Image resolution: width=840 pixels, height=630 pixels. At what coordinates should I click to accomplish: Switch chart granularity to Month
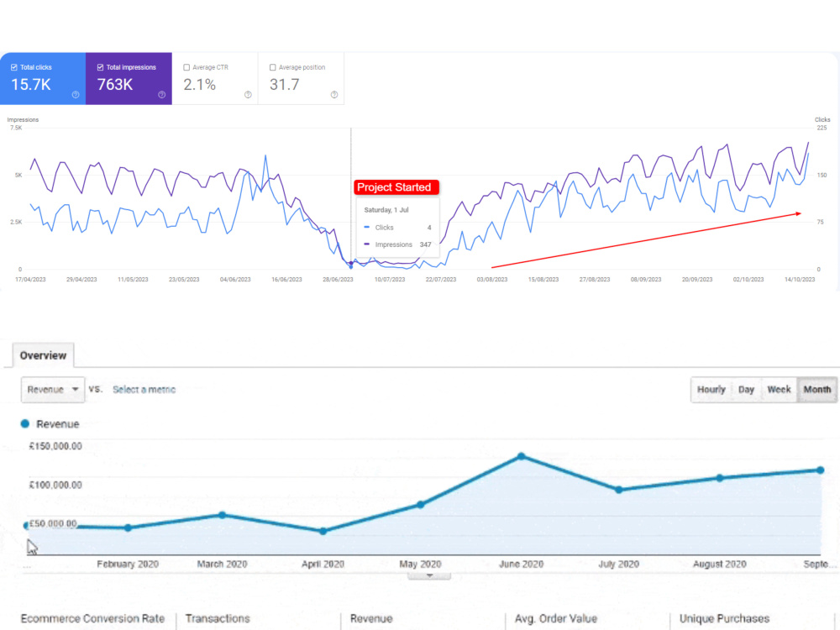(817, 390)
